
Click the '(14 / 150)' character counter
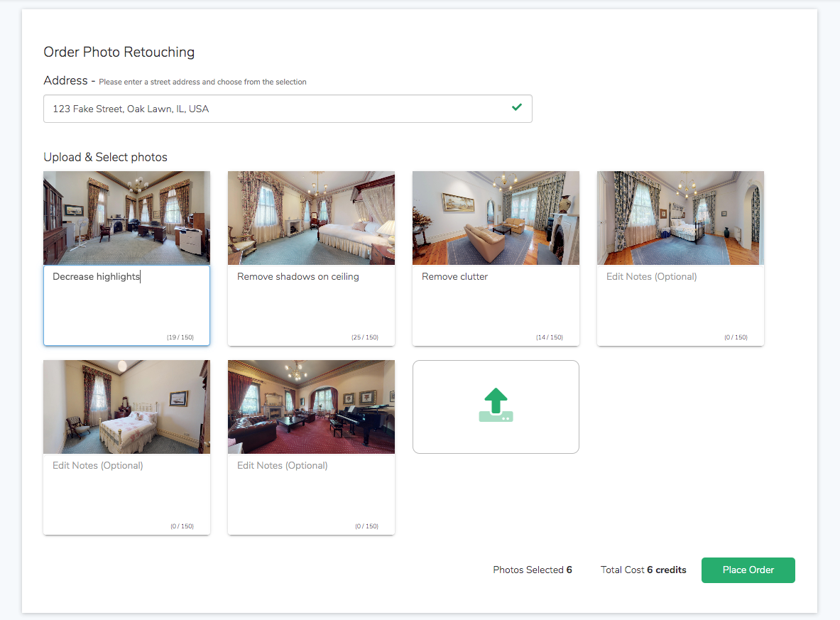[549, 337]
